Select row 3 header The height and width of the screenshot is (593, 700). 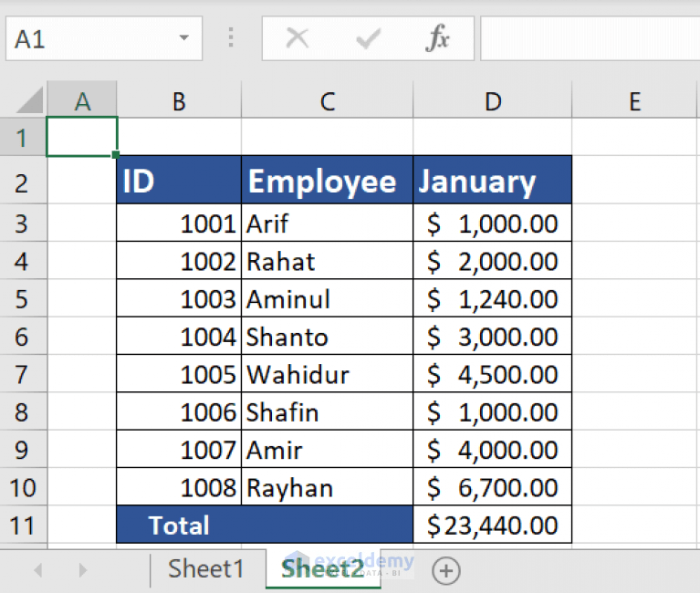[x=23, y=224]
